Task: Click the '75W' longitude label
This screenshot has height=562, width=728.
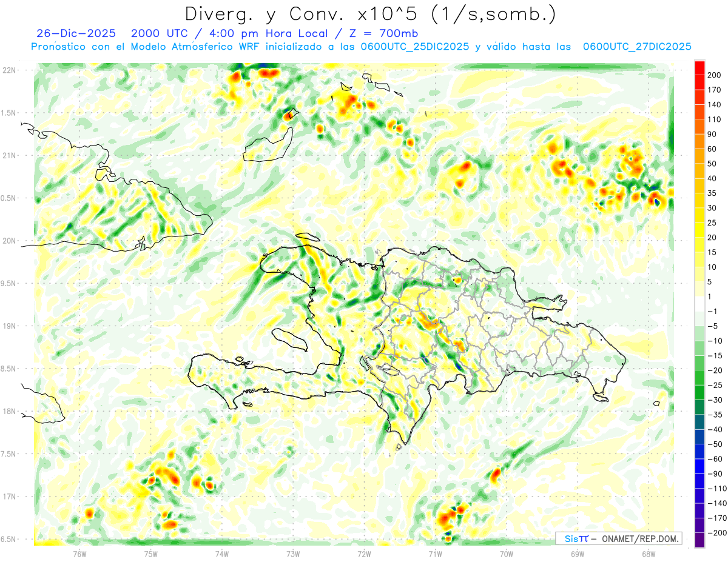Action: pos(151,553)
